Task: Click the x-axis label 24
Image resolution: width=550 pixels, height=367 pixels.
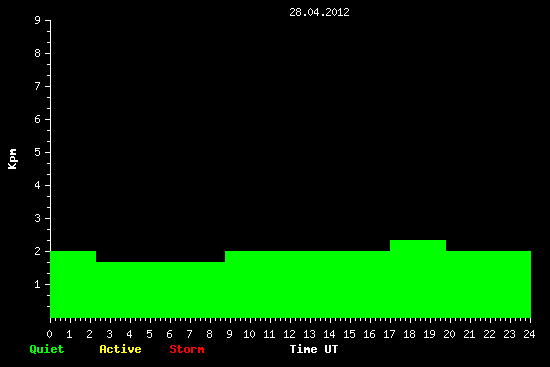Action: click(x=529, y=334)
